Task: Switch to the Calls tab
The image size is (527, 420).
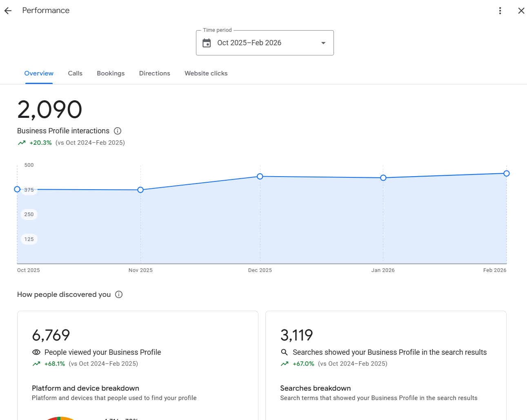Action: [75, 73]
